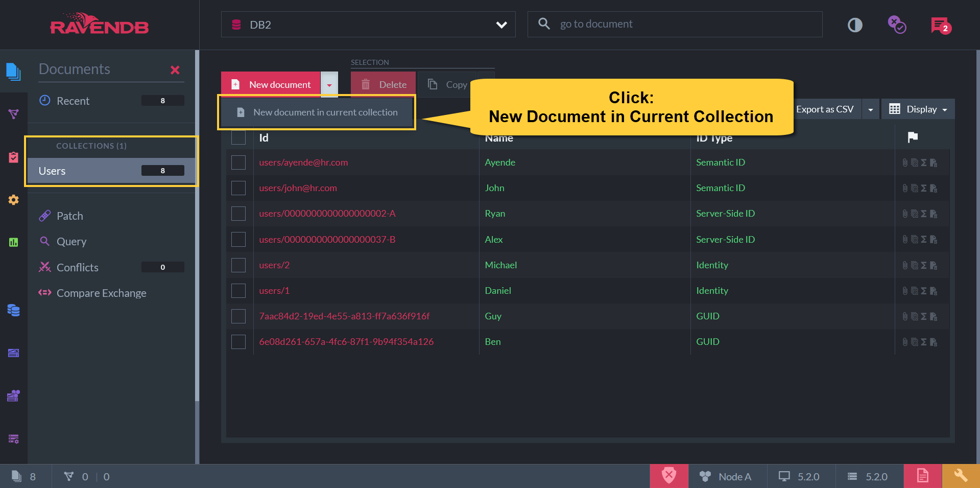Open the Tasks clipboard icon in the left rail
The image size is (980, 488).
coord(13,157)
